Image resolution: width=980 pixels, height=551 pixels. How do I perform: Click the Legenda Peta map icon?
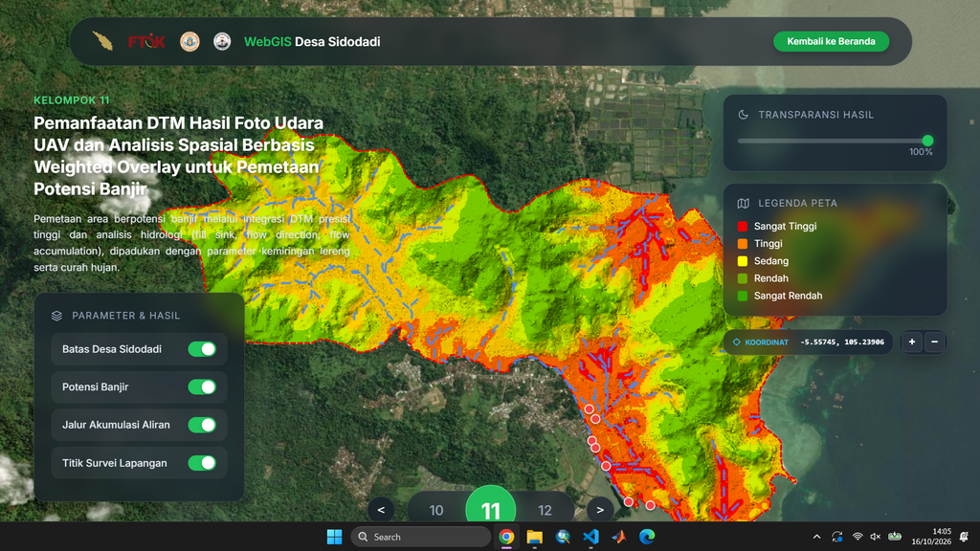click(x=743, y=203)
